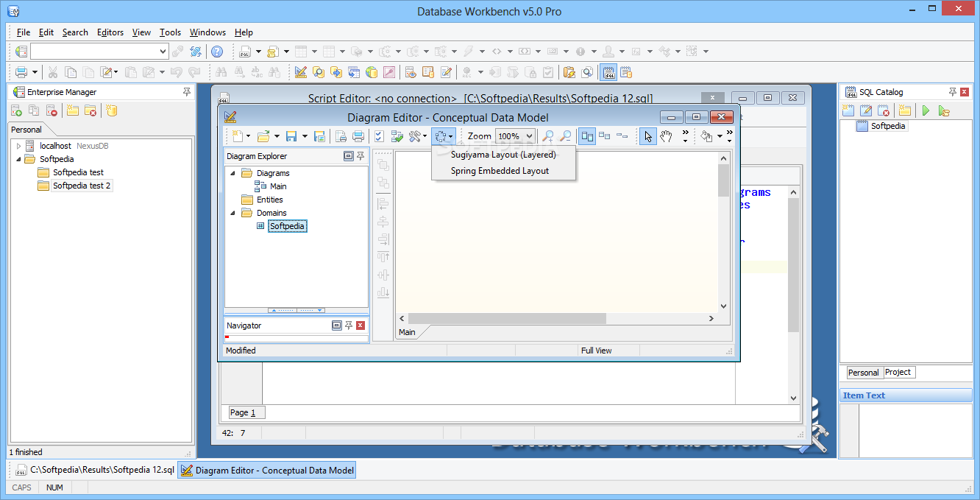This screenshot has width=980, height=500.
Task: Click the pink pen tool toolbar icon
Action: click(389, 72)
